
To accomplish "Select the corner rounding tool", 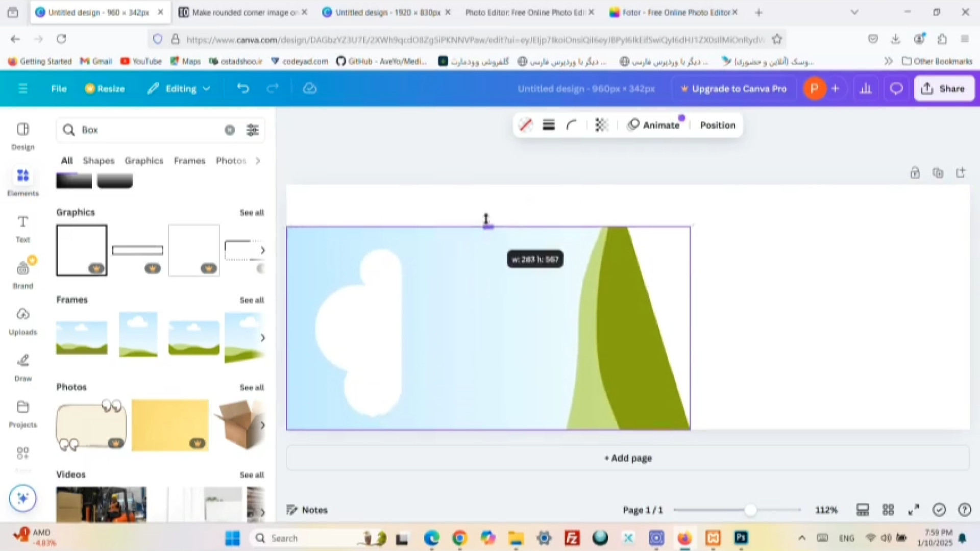I will click(x=572, y=125).
